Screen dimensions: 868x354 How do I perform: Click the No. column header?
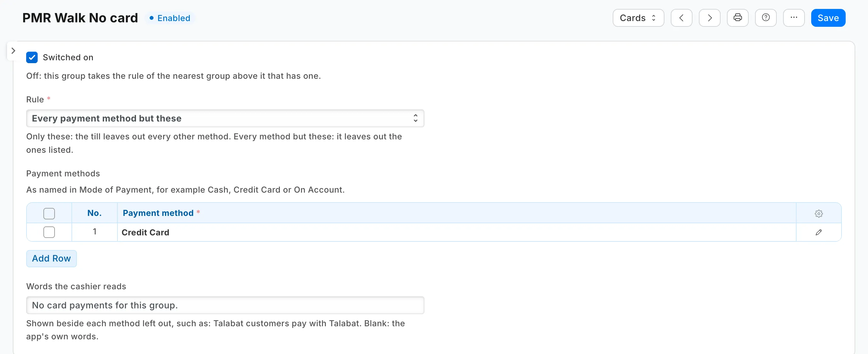94,213
